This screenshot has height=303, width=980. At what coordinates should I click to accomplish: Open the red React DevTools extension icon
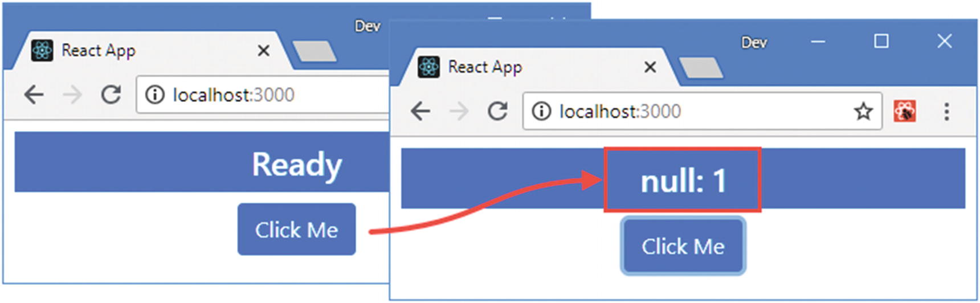[905, 111]
